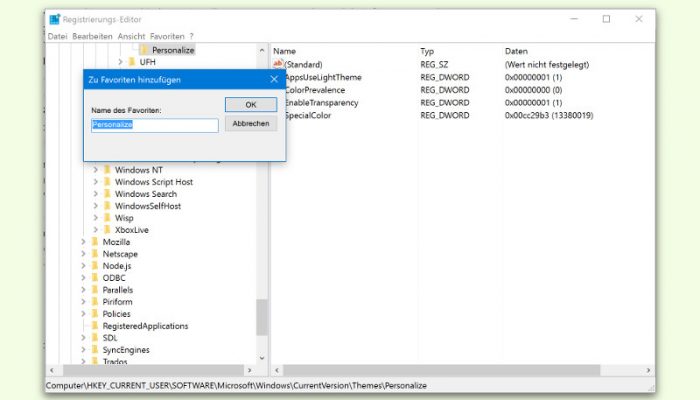The width and height of the screenshot is (700, 400).
Task: Click the Piriform folder icon
Action: point(95,302)
